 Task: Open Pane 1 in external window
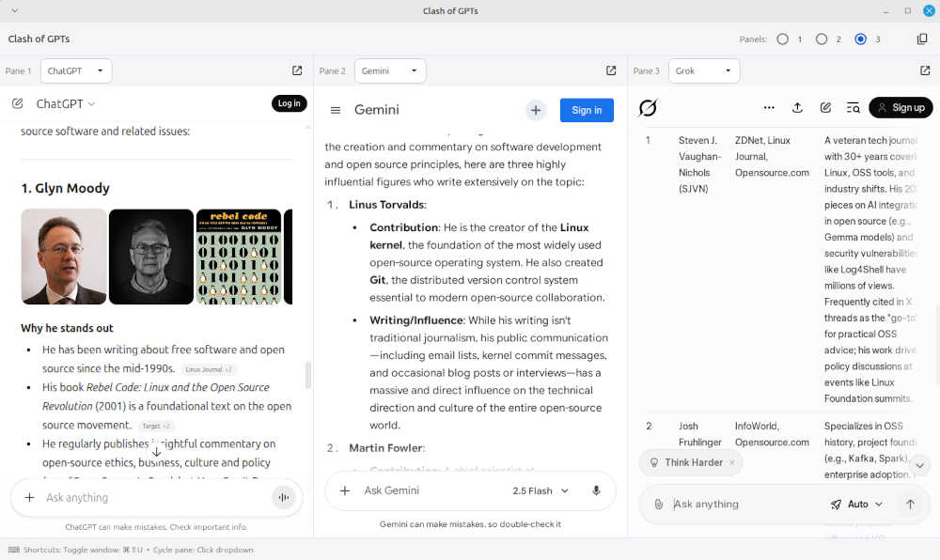pos(297,70)
